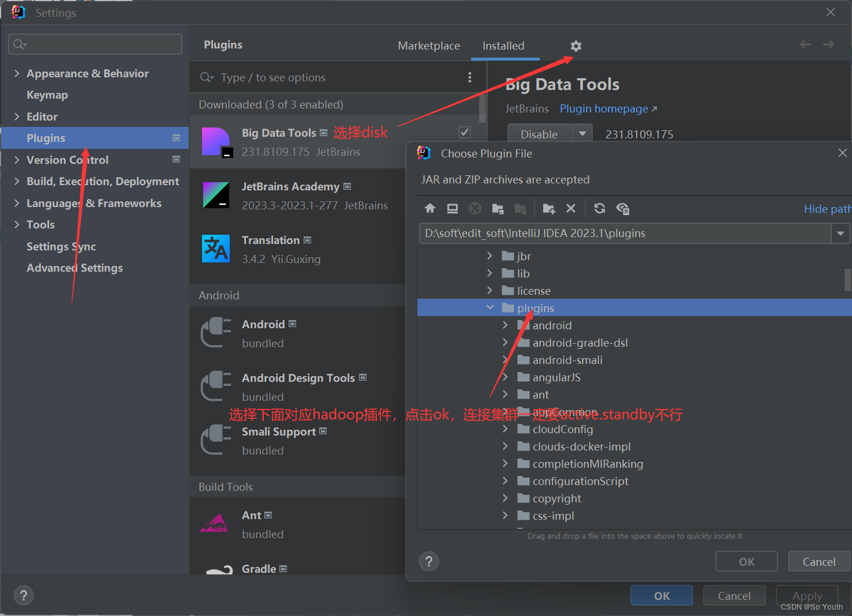
Task: Focus the settings search field
Action: pyautogui.click(x=95, y=44)
